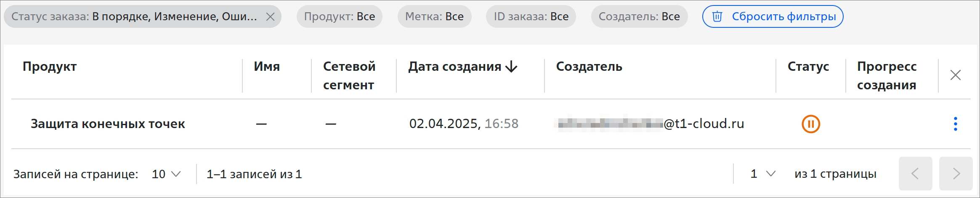Click the trash icon in reset filters
This screenshot has height=198, width=980.
[x=717, y=16]
